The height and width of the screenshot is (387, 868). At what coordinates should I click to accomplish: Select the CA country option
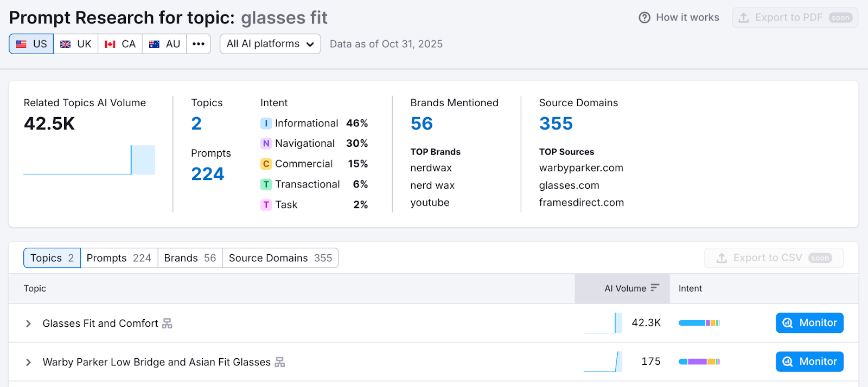[x=120, y=44]
